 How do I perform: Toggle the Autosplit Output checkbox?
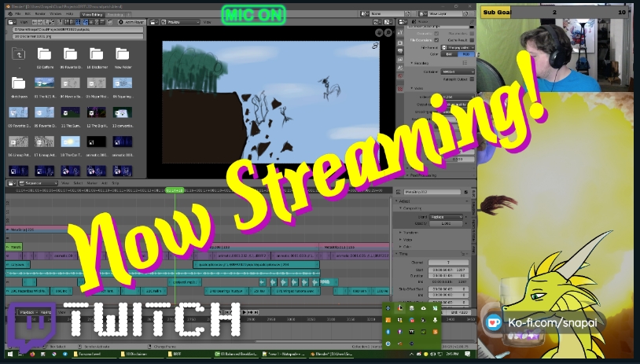click(x=472, y=79)
